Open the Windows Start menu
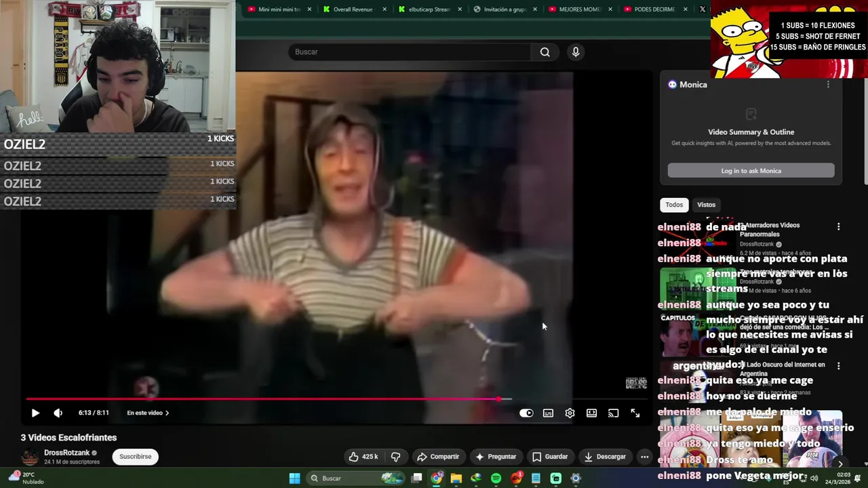The width and height of the screenshot is (868, 488). tap(294, 479)
